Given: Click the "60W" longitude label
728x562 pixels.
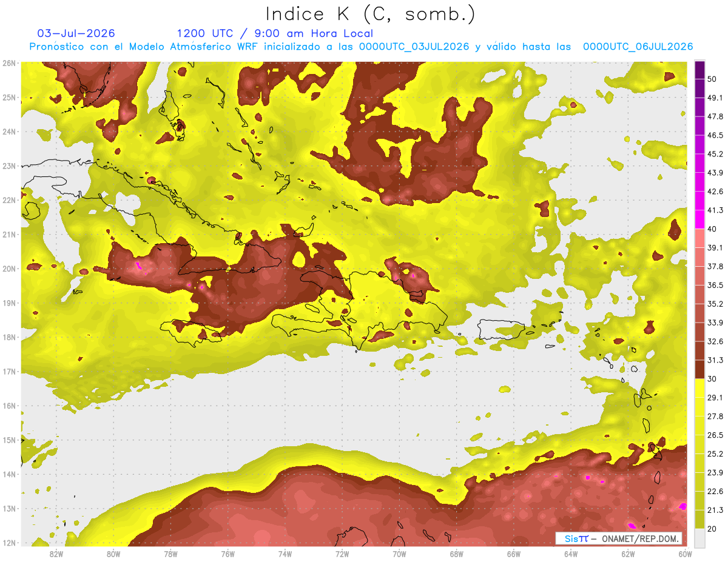Looking at the screenshot, I should click(684, 554).
